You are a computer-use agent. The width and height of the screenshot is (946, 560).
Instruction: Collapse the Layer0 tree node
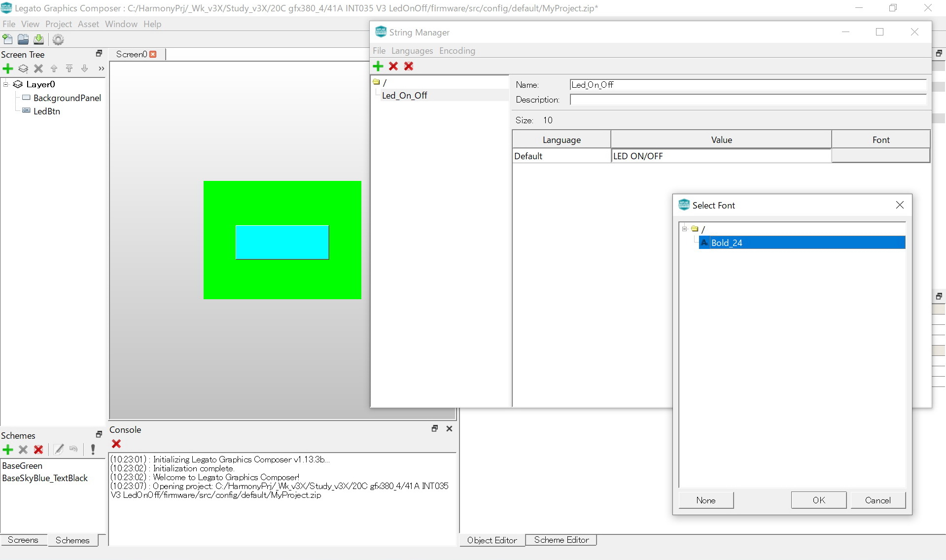[x=6, y=84]
